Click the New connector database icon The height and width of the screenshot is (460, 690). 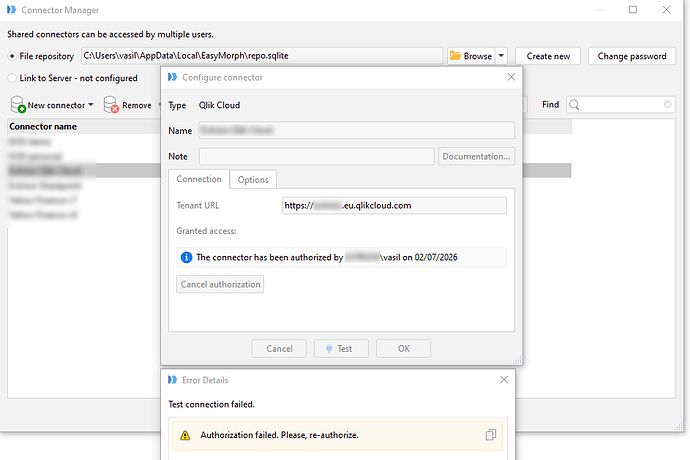click(x=18, y=105)
